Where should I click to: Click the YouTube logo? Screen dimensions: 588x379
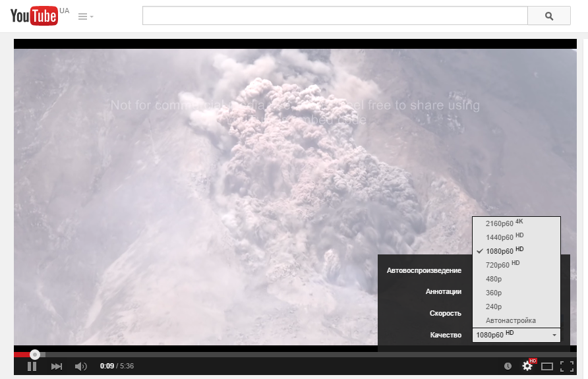[34, 16]
